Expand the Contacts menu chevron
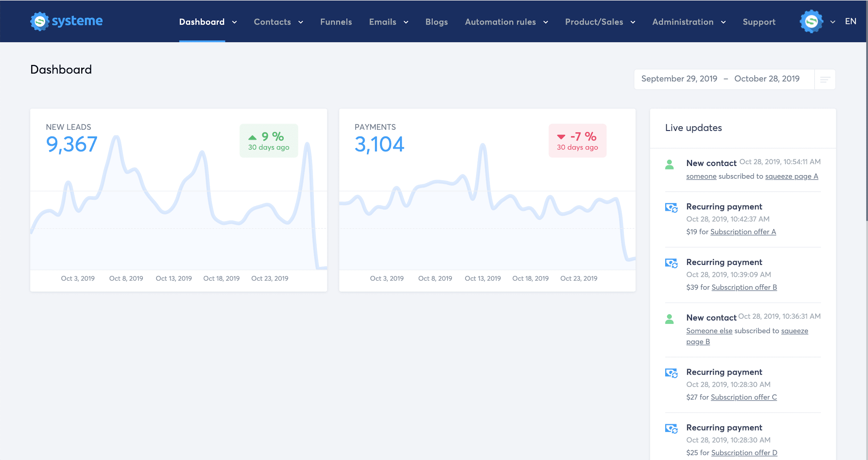 point(301,22)
